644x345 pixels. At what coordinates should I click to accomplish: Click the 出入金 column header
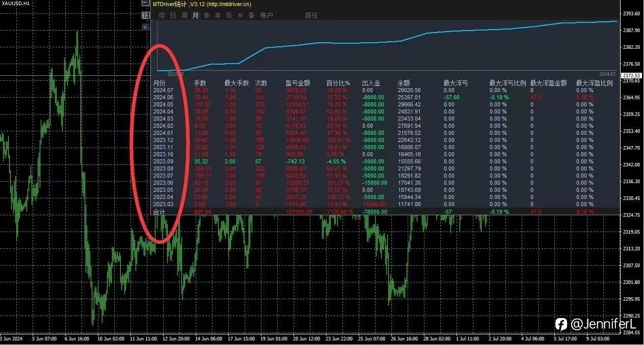point(371,82)
